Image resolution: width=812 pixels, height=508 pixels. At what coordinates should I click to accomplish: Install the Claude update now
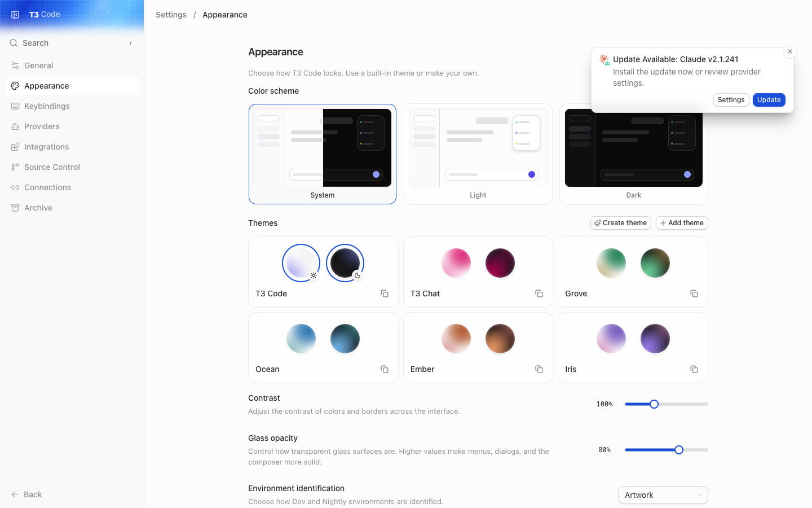(x=769, y=100)
